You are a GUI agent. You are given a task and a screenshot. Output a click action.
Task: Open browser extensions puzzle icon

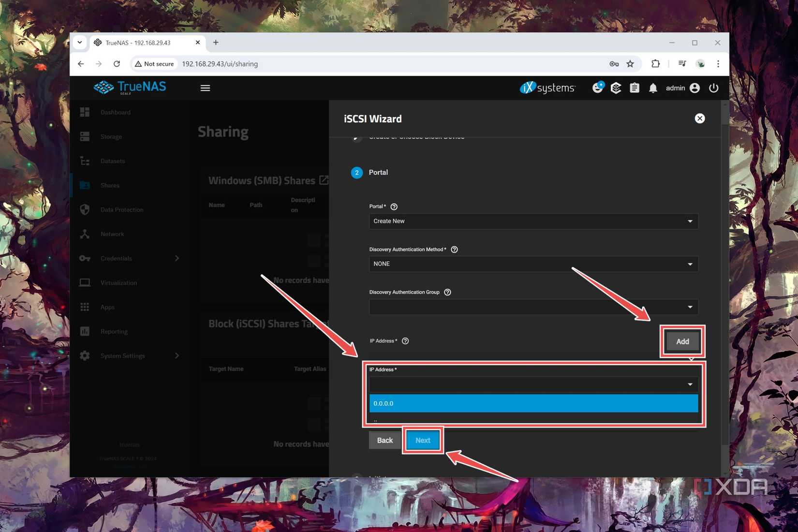[x=655, y=64]
